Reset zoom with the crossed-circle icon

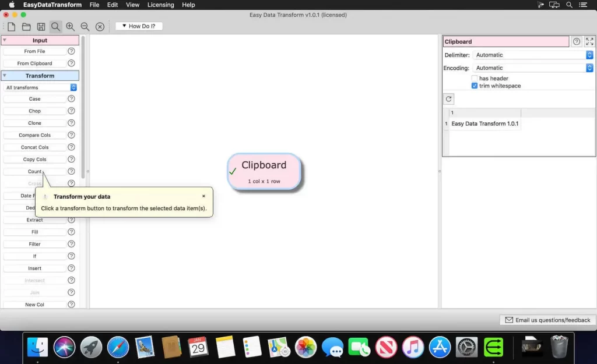point(100,26)
